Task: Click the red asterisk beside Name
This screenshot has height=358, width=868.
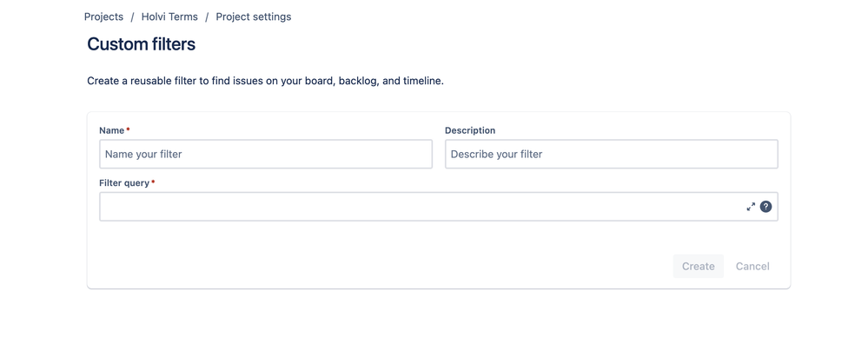Action: coord(129,130)
